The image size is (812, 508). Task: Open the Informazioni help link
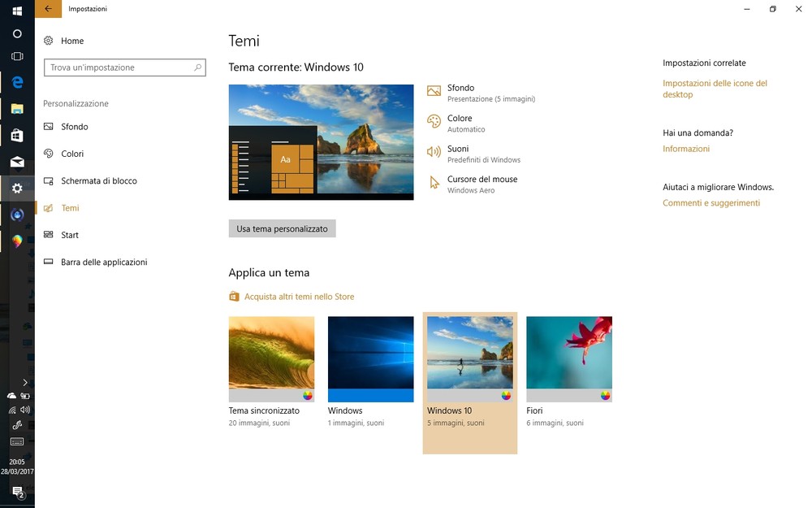click(686, 149)
